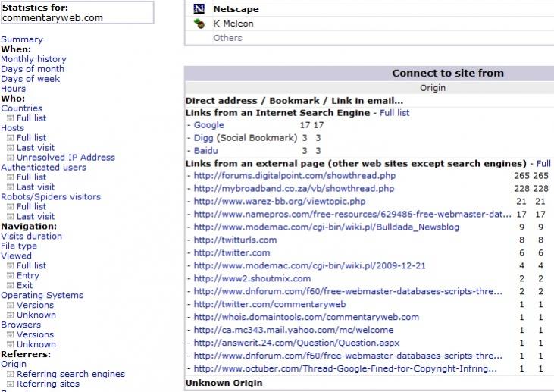Open Full list of search engines
554x392 pixels.
[394, 113]
